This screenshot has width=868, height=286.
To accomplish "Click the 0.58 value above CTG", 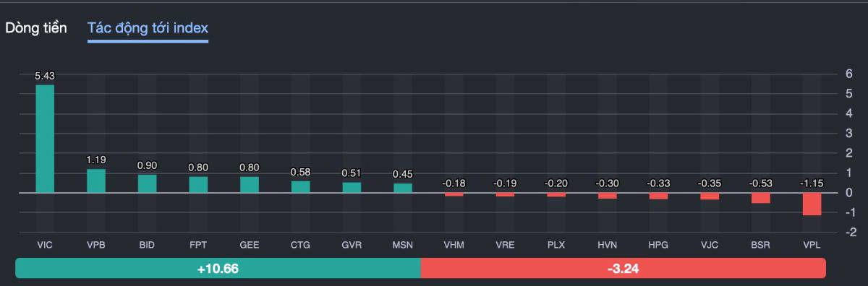I will click(x=301, y=172).
